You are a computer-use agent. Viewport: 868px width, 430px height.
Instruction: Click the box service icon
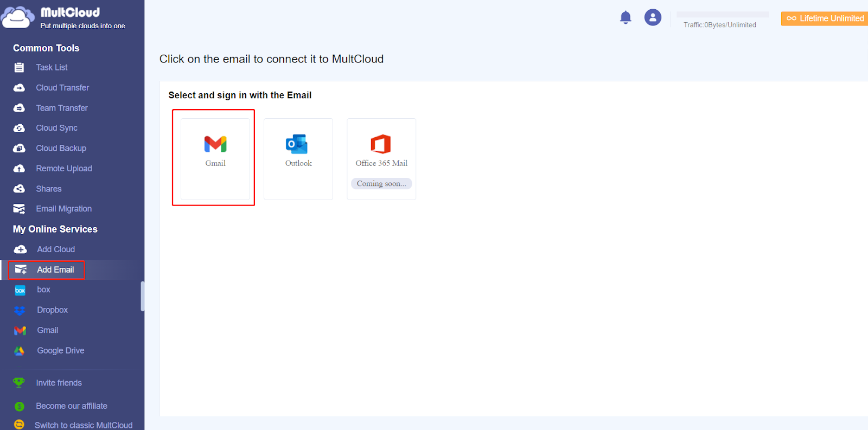click(20, 290)
